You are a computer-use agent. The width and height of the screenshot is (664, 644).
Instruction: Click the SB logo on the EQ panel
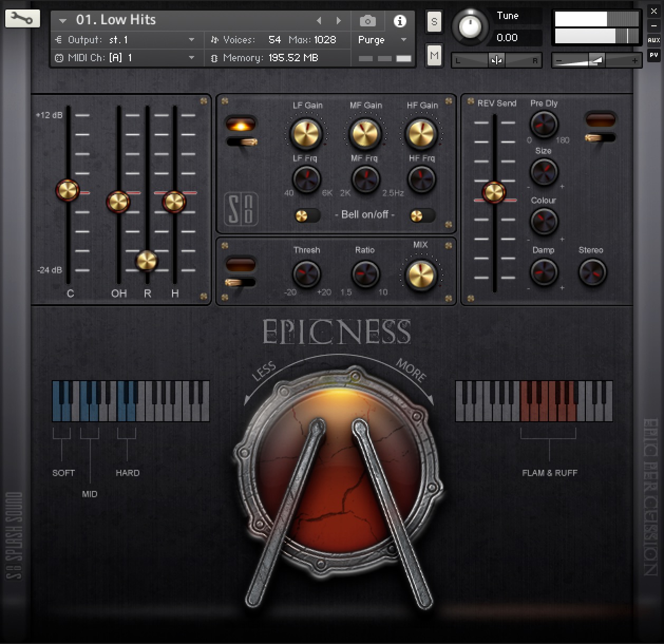242,208
